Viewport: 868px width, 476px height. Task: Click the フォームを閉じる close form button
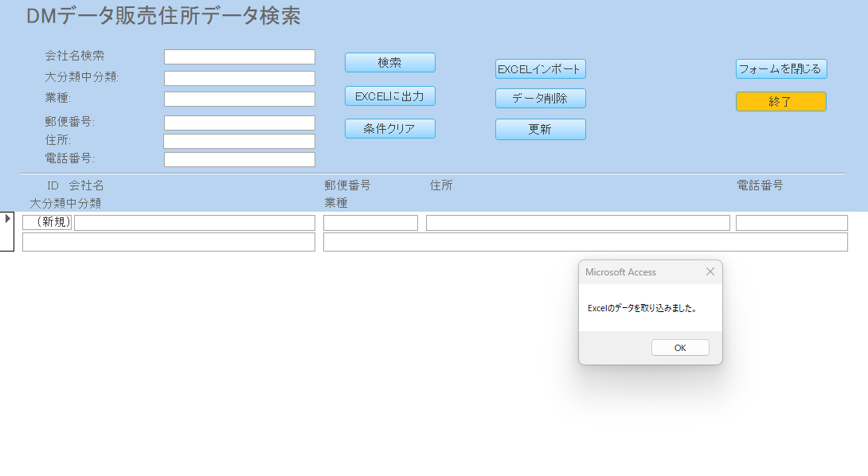tap(780, 68)
